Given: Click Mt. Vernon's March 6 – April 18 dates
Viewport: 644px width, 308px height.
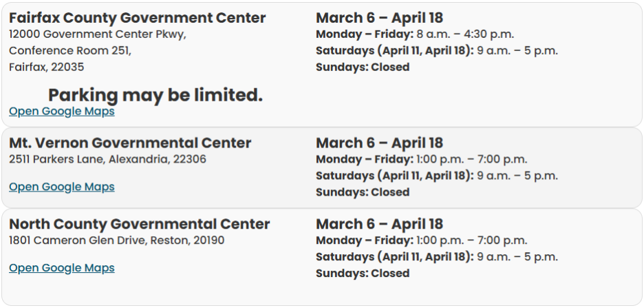Looking at the screenshot, I should pos(379,143).
